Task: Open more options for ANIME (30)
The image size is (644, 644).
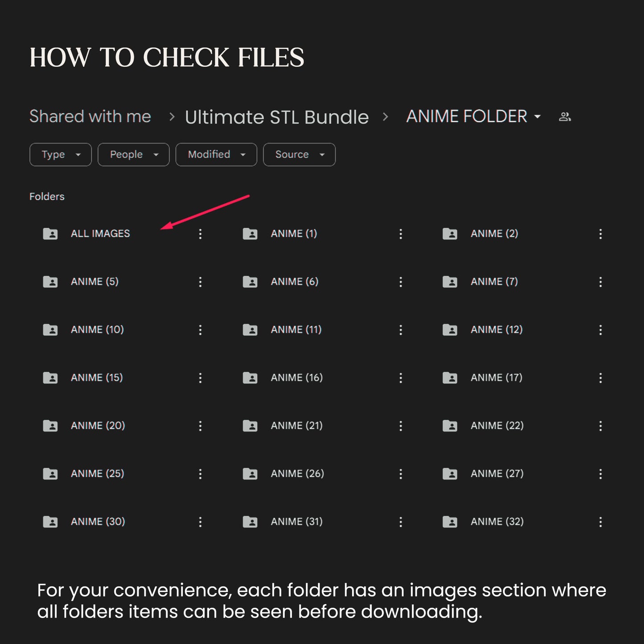Action: pos(200,522)
